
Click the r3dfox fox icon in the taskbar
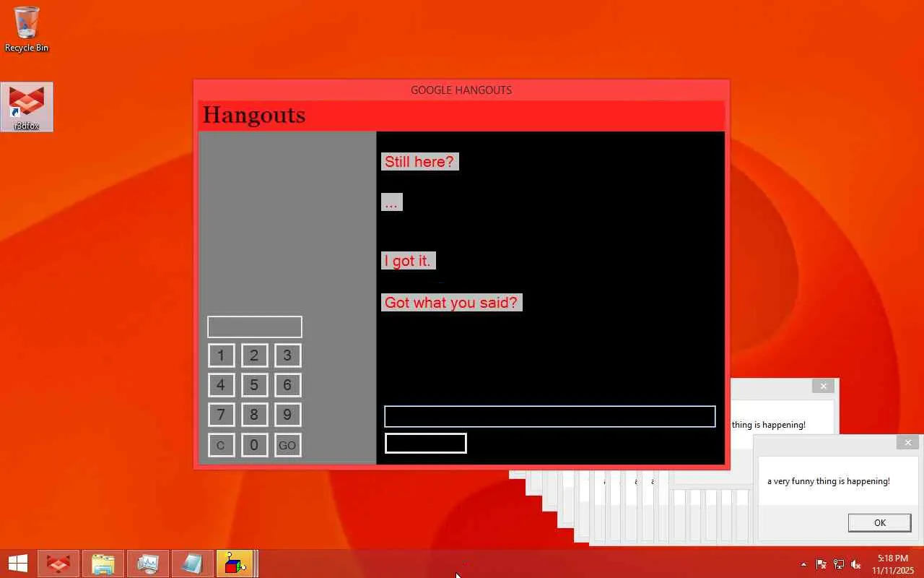point(58,564)
